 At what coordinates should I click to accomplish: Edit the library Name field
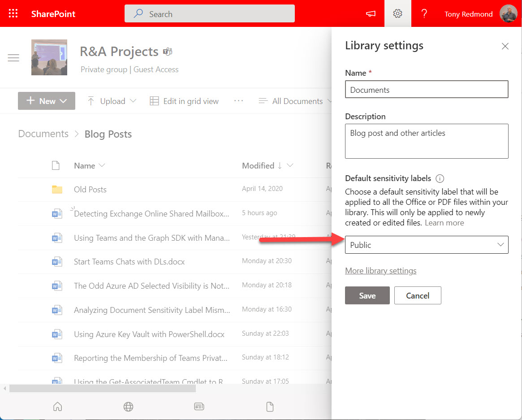point(427,89)
